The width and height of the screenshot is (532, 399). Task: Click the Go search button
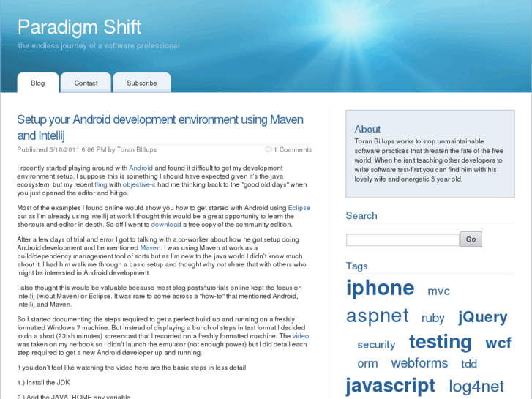pyautogui.click(x=471, y=239)
